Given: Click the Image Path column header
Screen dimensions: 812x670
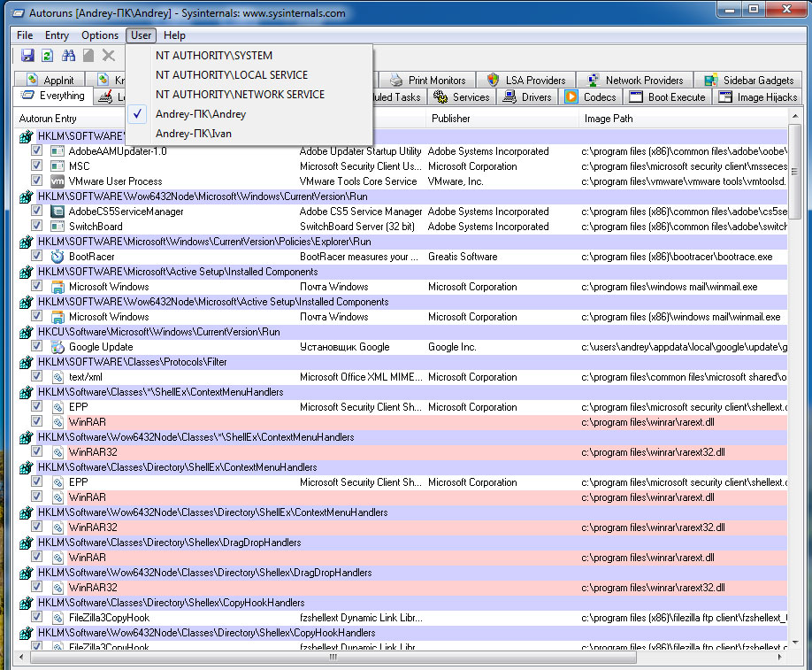Looking at the screenshot, I should (609, 119).
